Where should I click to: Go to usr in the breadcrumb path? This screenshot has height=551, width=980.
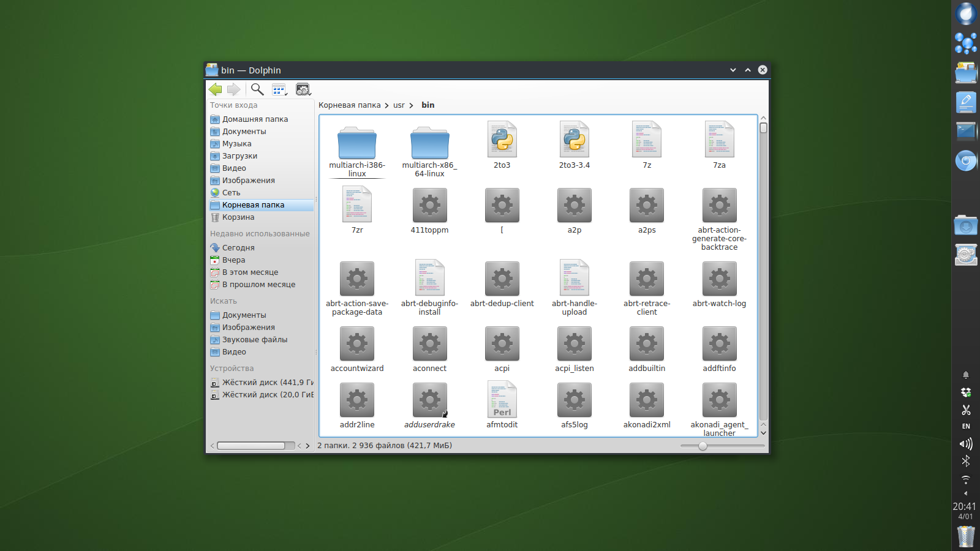399,105
